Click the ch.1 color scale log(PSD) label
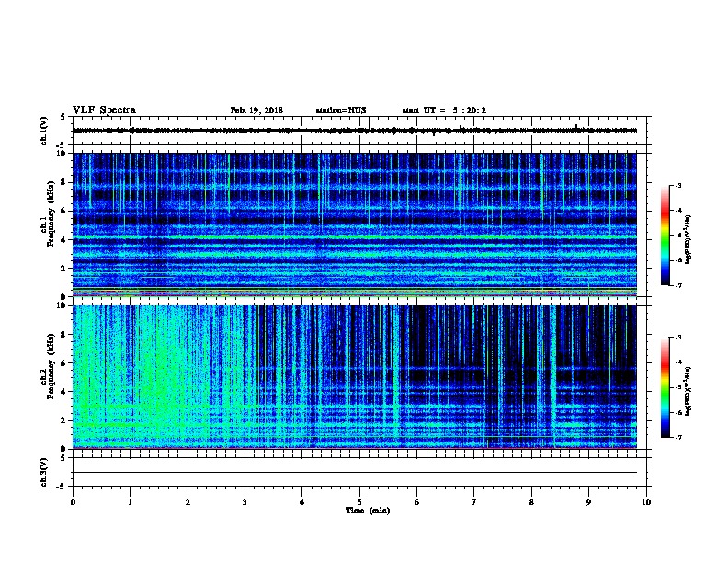 click(x=688, y=239)
